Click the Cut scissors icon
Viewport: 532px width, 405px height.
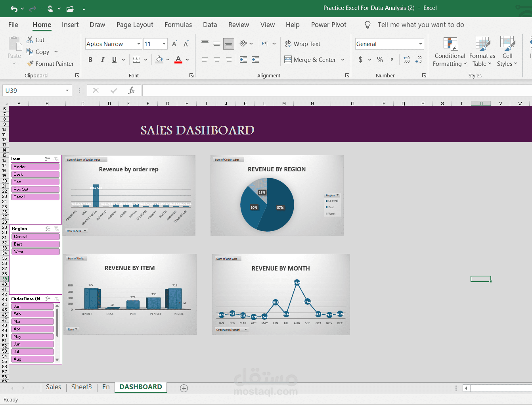(30, 40)
